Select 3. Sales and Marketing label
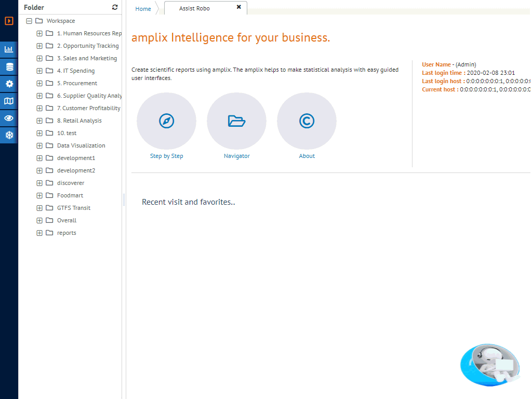The width and height of the screenshot is (532, 399). click(x=87, y=58)
